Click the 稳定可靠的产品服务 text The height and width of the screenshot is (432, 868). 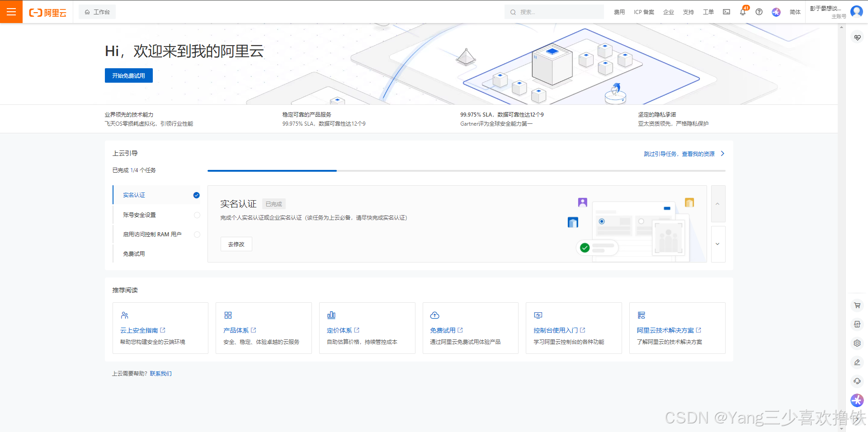click(307, 115)
